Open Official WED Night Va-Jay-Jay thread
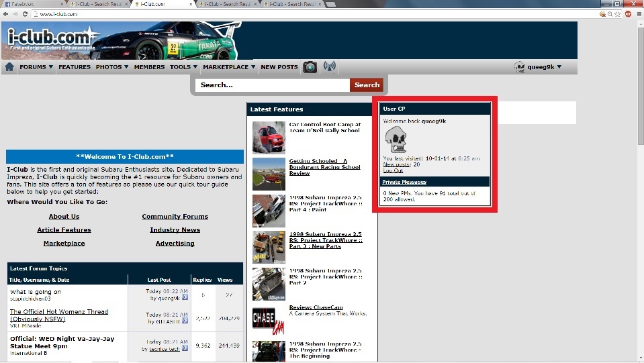Image resolution: width=644 pixels, height=363 pixels. [62, 342]
